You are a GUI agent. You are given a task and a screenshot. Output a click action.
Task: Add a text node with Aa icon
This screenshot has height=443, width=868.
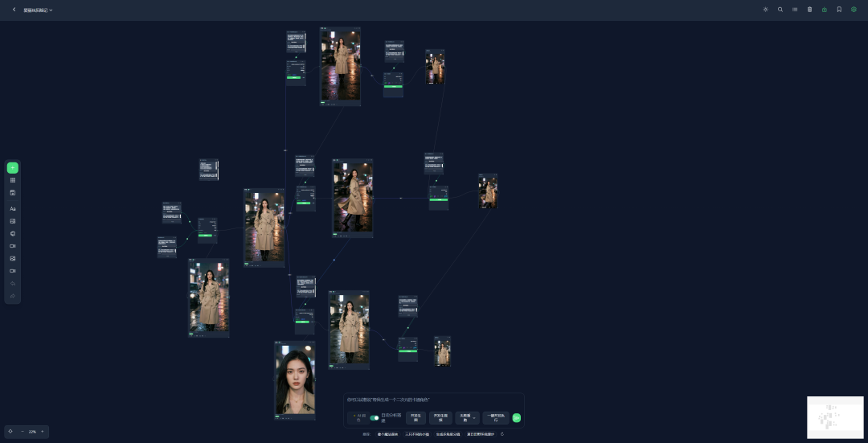tap(13, 209)
